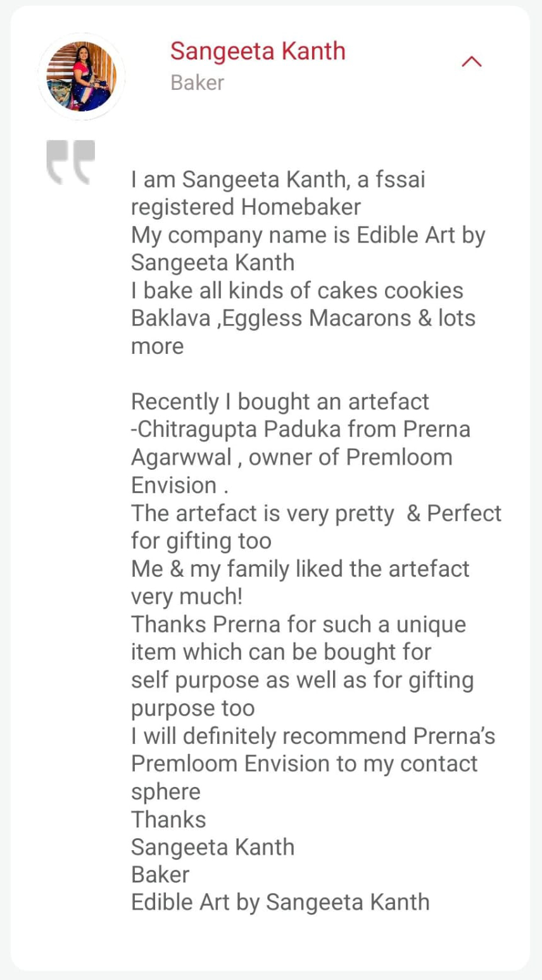Click 'The artefact is very pretty & Perfect'
The height and width of the screenshot is (980, 542).
point(315,513)
